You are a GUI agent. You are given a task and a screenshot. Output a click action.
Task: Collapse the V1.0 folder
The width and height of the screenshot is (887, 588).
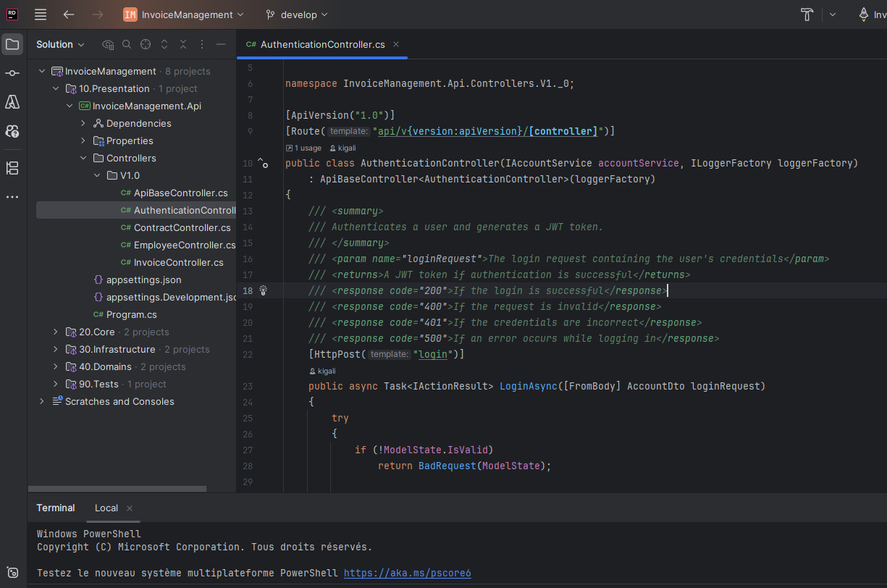(97, 176)
